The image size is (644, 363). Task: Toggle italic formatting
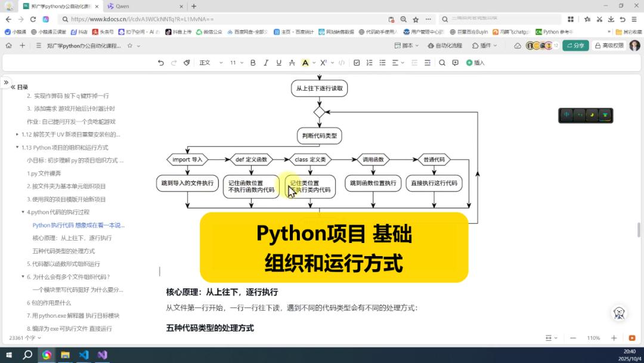pos(265,63)
